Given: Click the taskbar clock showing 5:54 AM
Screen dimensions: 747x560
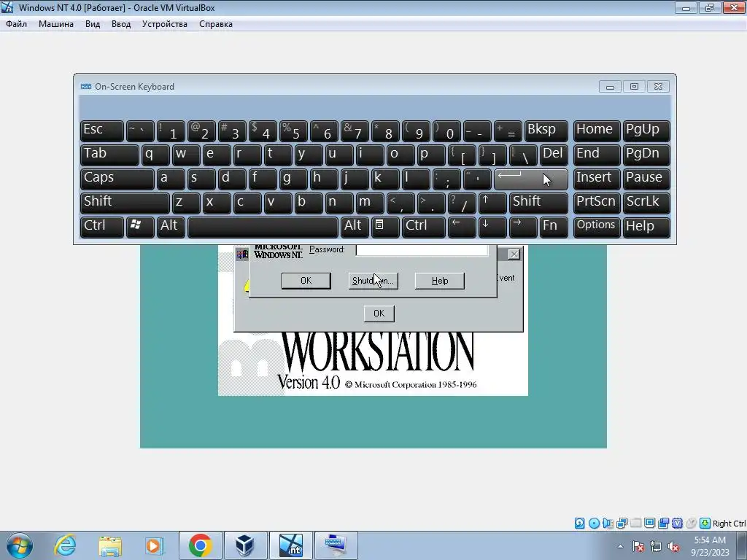Looking at the screenshot, I should pyautogui.click(x=710, y=546).
